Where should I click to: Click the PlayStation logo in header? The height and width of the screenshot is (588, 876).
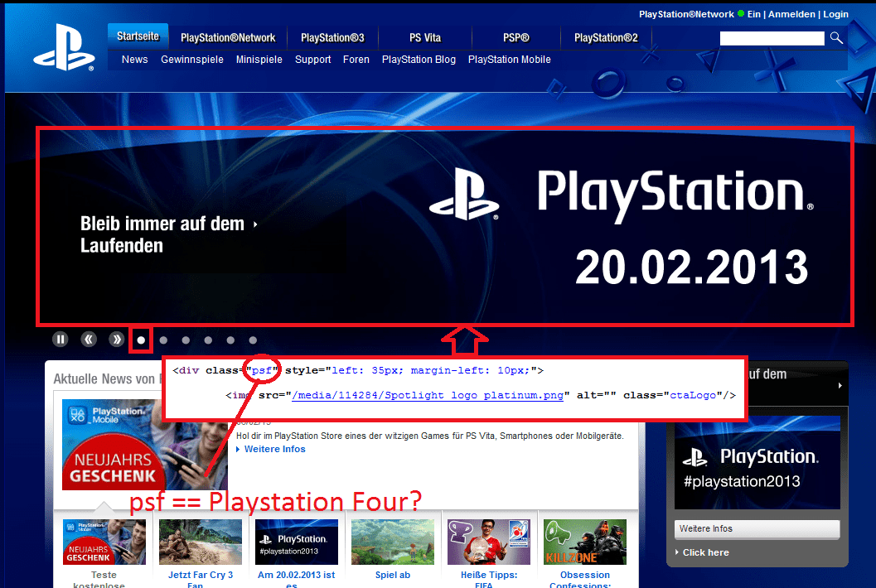click(x=65, y=48)
